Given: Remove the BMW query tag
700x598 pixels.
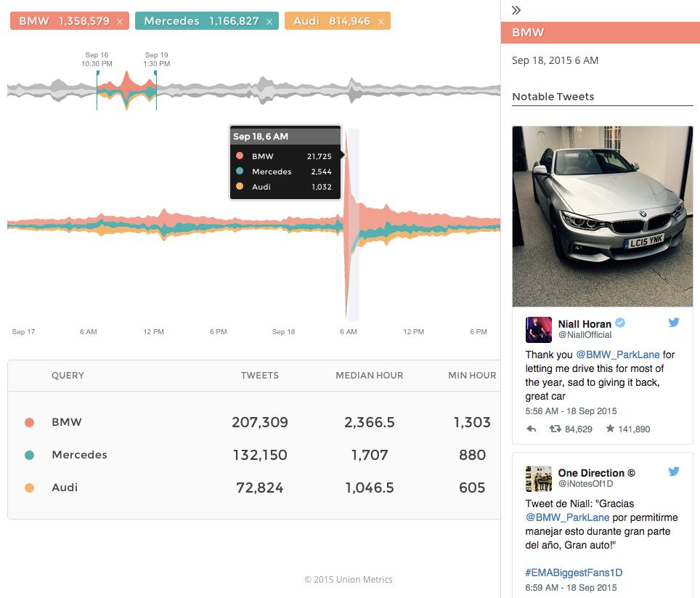Looking at the screenshot, I should click(120, 22).
